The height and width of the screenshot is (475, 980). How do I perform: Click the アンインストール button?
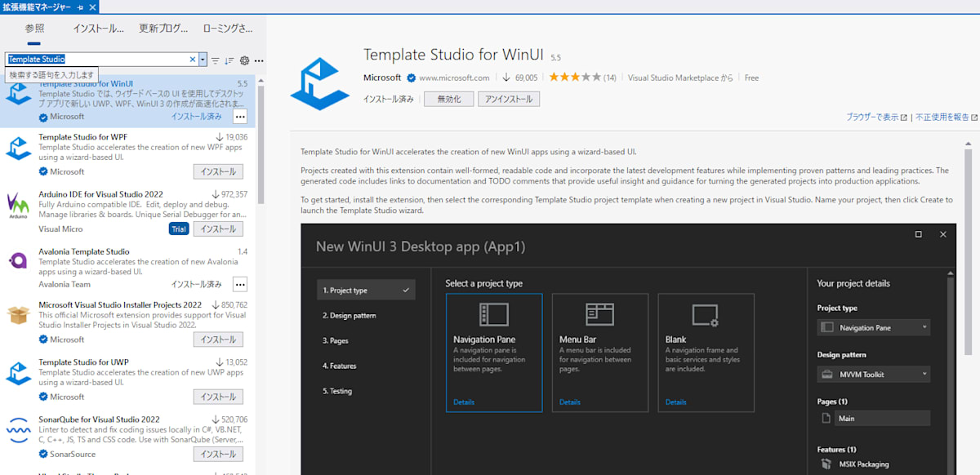[x=509, y=99]
